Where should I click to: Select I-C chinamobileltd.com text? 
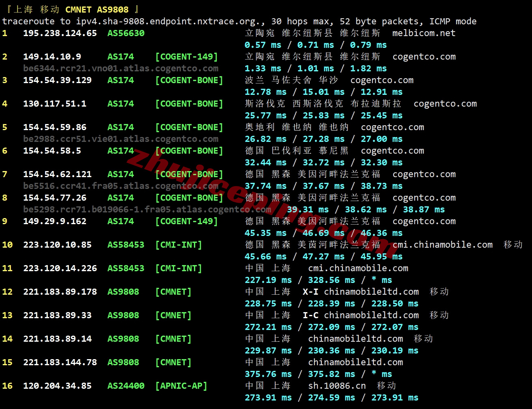(x=361, y=315)
